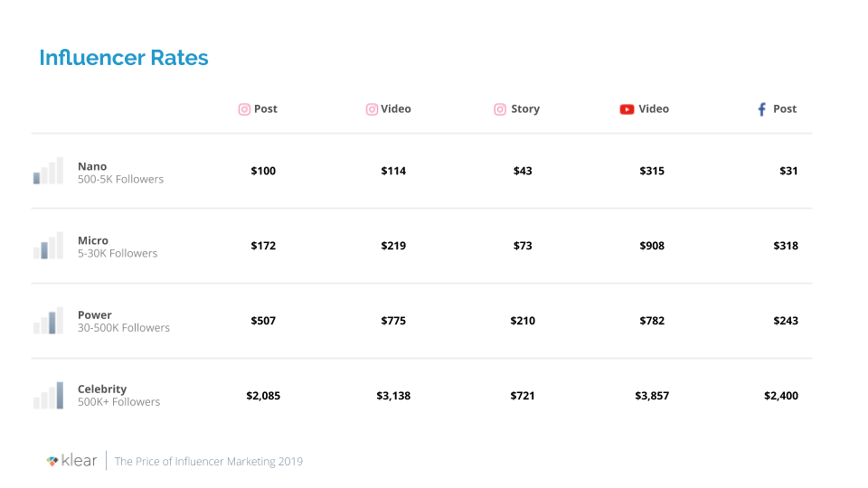Image resolution: width=868 pixels, height=488 pixels.
Task: Click the footer text Price of Influencer Marketing 2019
Action: click(209, 462)
